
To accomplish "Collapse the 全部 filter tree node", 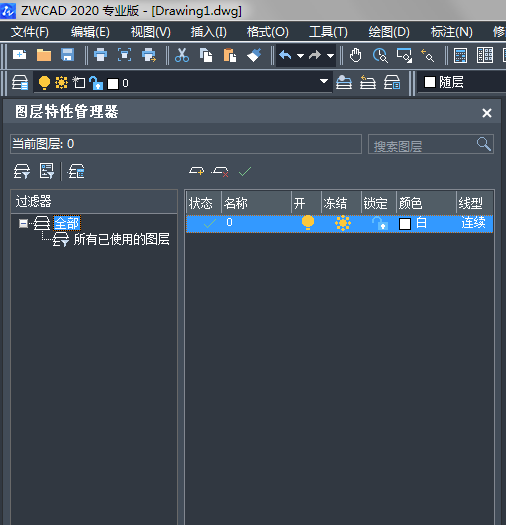I will click(23, 223).
